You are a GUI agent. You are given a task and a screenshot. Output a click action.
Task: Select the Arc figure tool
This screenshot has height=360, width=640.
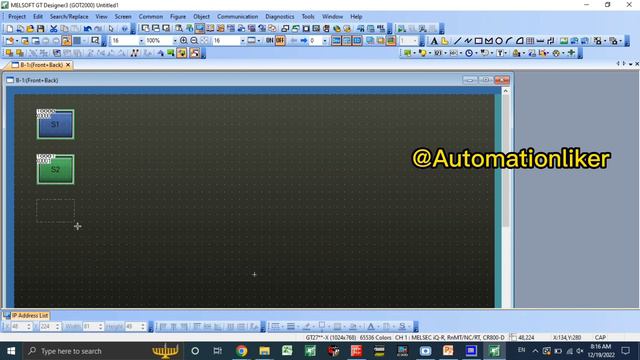(509, 41)
